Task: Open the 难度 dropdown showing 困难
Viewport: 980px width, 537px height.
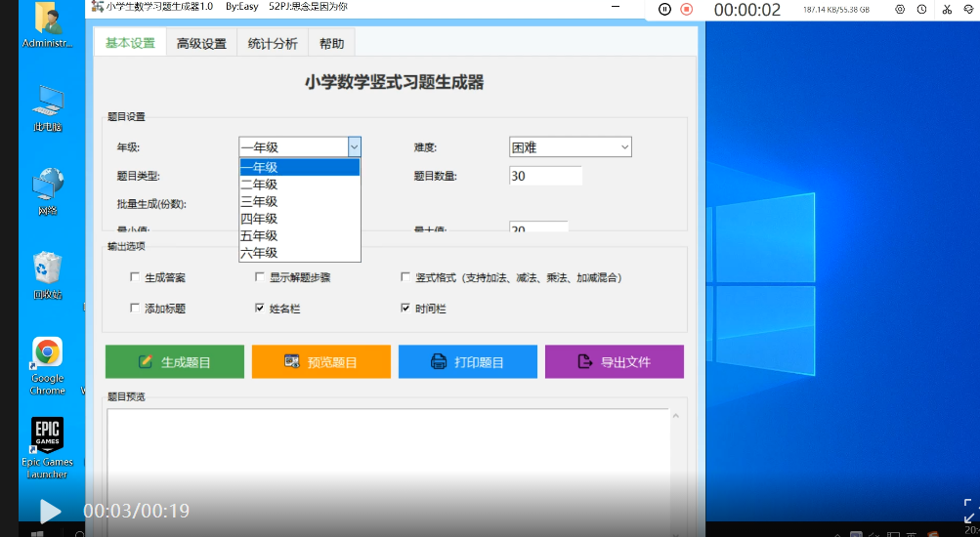Action: 570,147
